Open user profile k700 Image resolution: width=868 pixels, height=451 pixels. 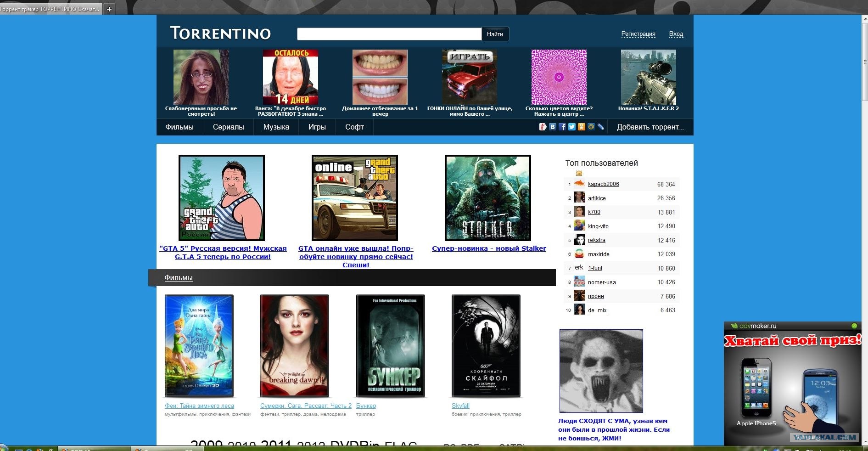594,212
